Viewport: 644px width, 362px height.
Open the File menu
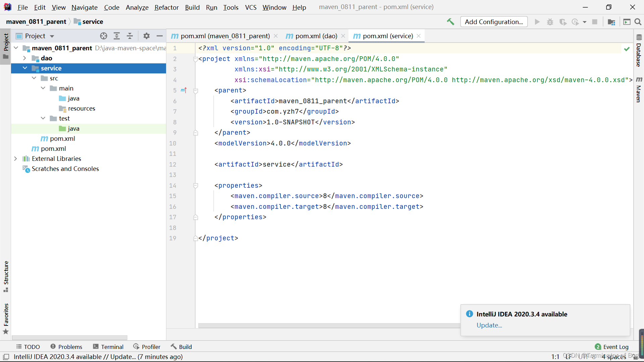coord(22,7)
